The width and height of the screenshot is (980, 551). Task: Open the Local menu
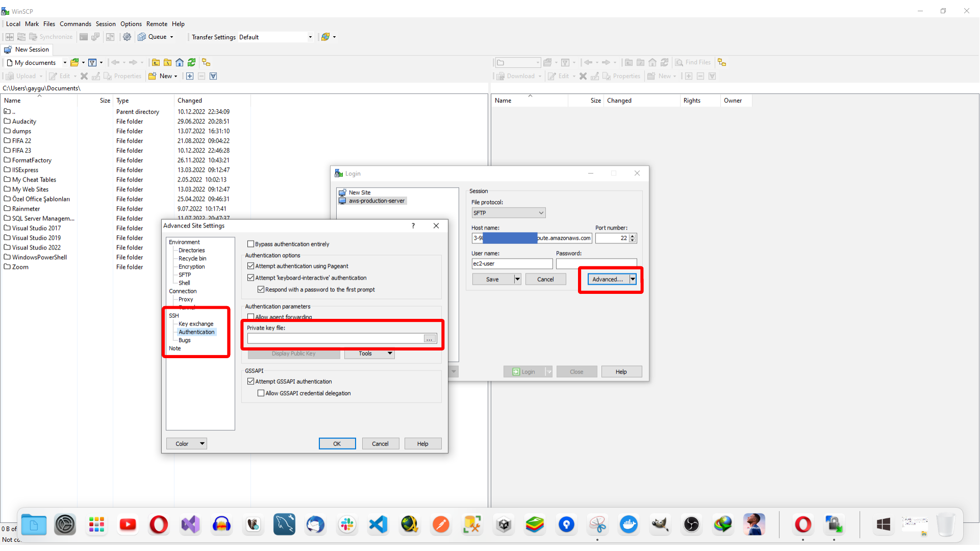[13, 24]
